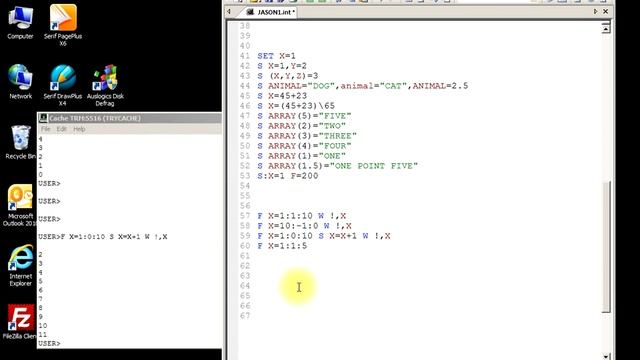The height and width of the screenshot is (360, 640).
Task: Click terminal output value 11
Action: click(42, 335)
